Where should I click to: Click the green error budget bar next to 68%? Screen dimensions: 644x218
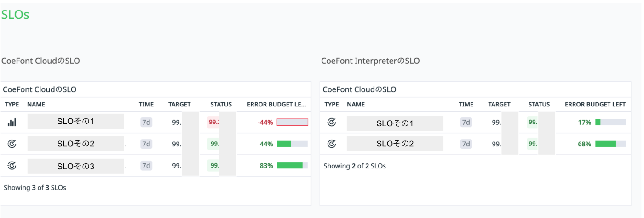610,144
